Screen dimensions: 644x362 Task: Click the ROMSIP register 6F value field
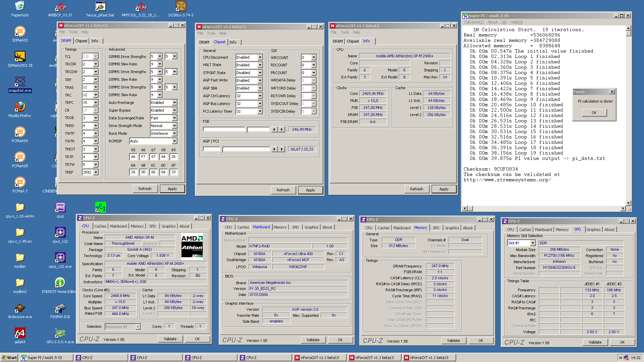tap(173, 172)
